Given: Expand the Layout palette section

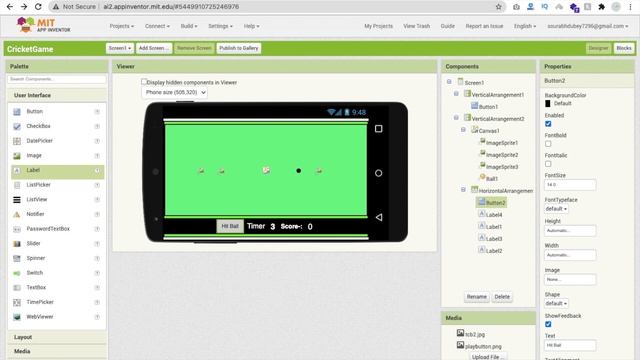Looking at the screenshot, I should coord(57,337).
